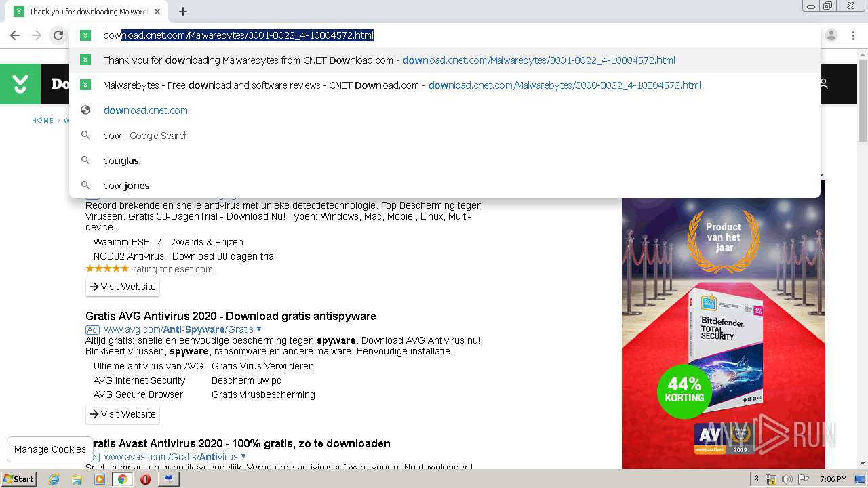The width and height of the screenshot is (868, 488).
Task: Open 'Bescherm uw pc' sitelink
Action: (x=246, y=380)
